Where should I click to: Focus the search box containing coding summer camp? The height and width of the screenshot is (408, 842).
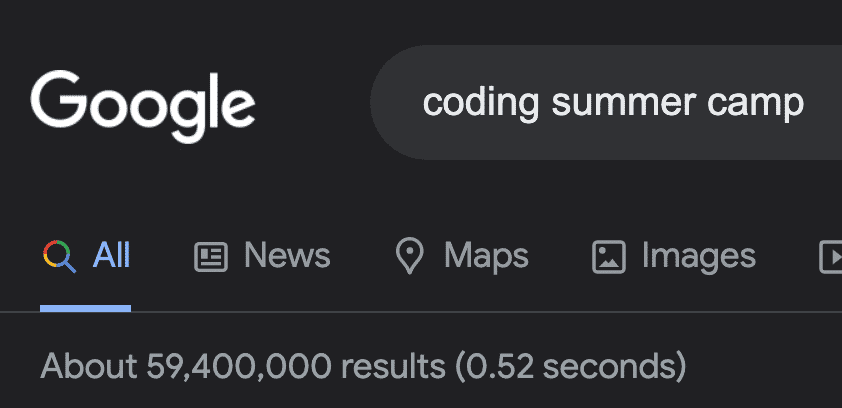click(606, 102)
